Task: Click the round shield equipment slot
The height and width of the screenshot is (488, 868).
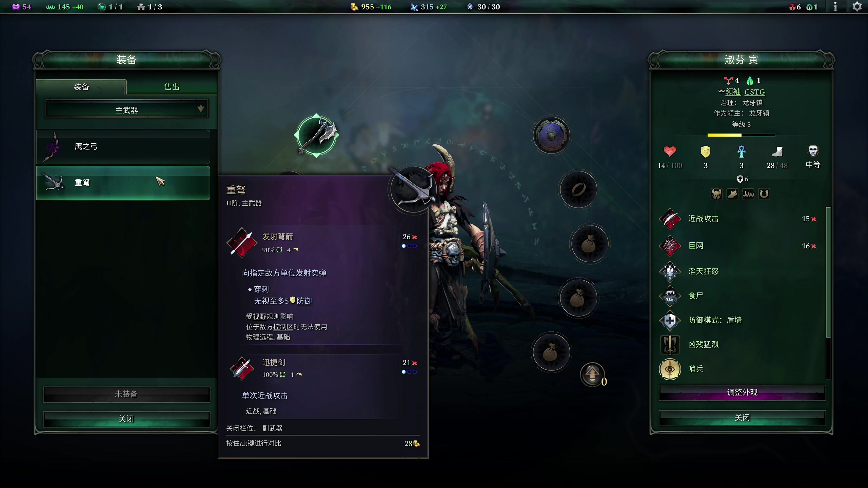Action: (551, 136)
